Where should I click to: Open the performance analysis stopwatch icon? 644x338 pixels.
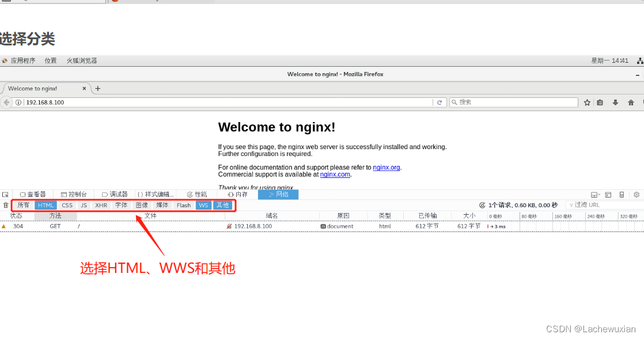click(x=482, y=205)
